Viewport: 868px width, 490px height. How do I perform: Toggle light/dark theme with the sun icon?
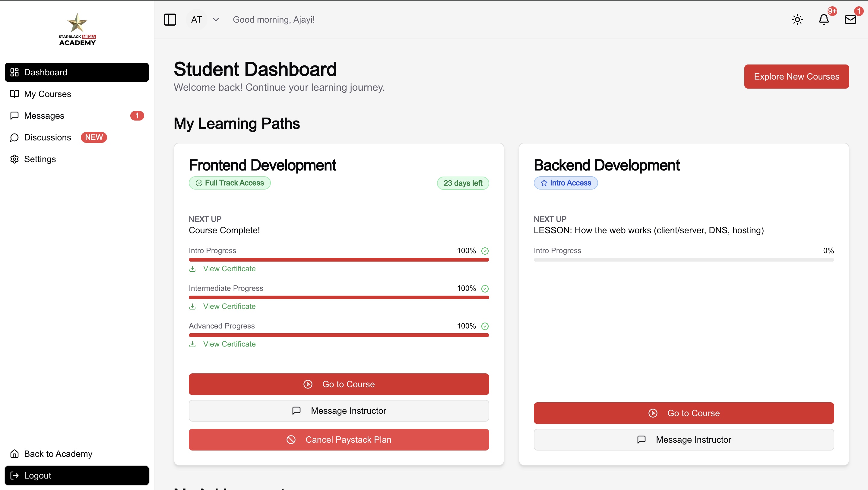(x=797, y=20)
